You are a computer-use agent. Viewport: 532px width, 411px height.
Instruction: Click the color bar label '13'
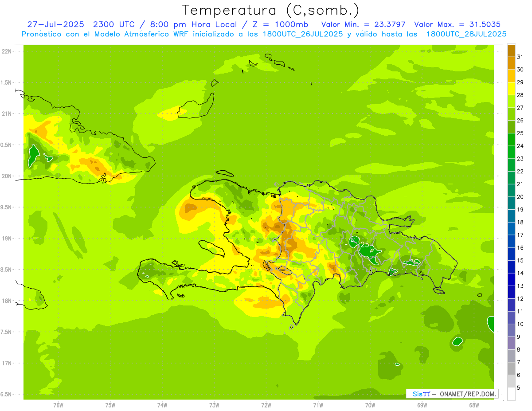coord(520,286)
